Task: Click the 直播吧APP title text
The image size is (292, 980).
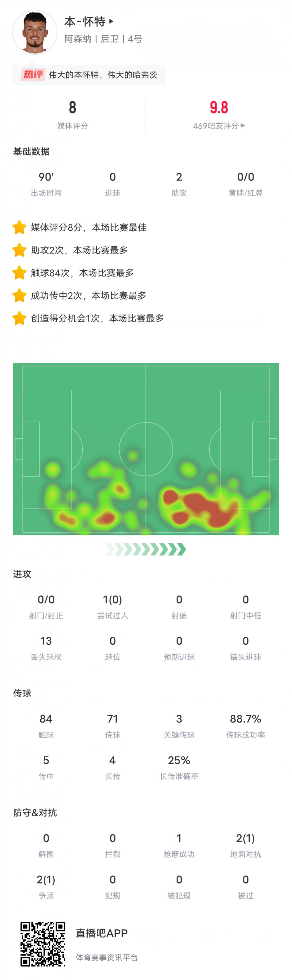Action: click(x=102, y=933)
